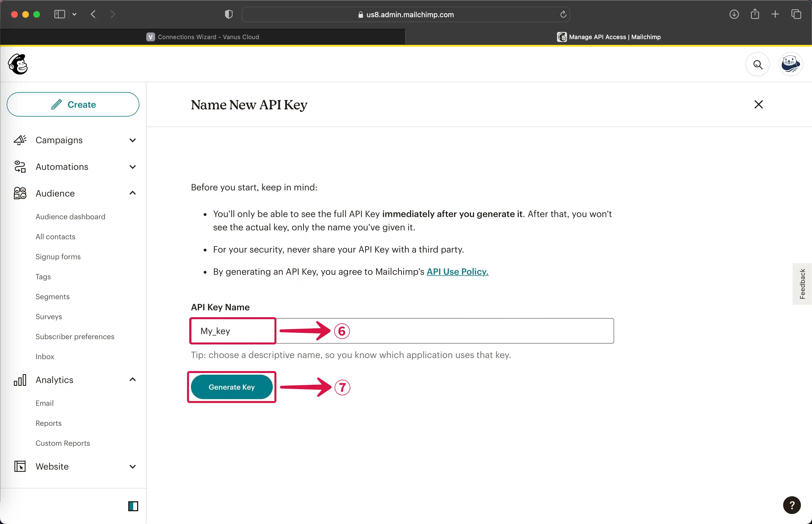The image size is (812, 524).
Task: Click the Website menu label
Action: [52, 467]
